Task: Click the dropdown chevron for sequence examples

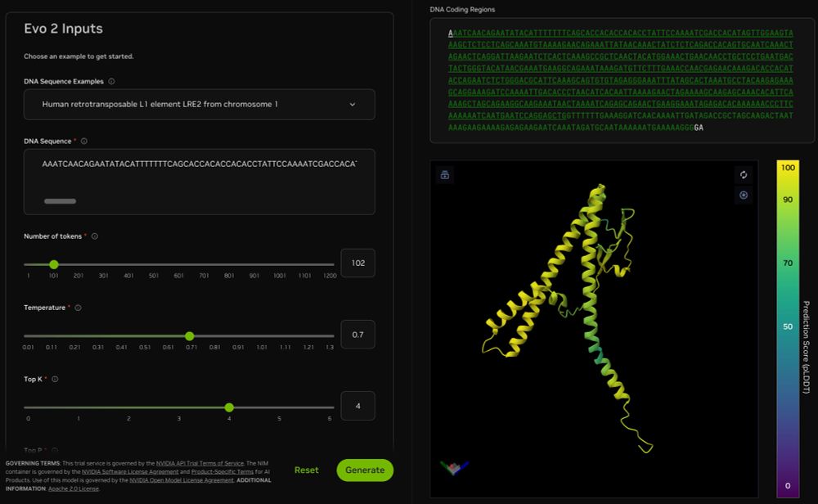Action: click(353, 105)
